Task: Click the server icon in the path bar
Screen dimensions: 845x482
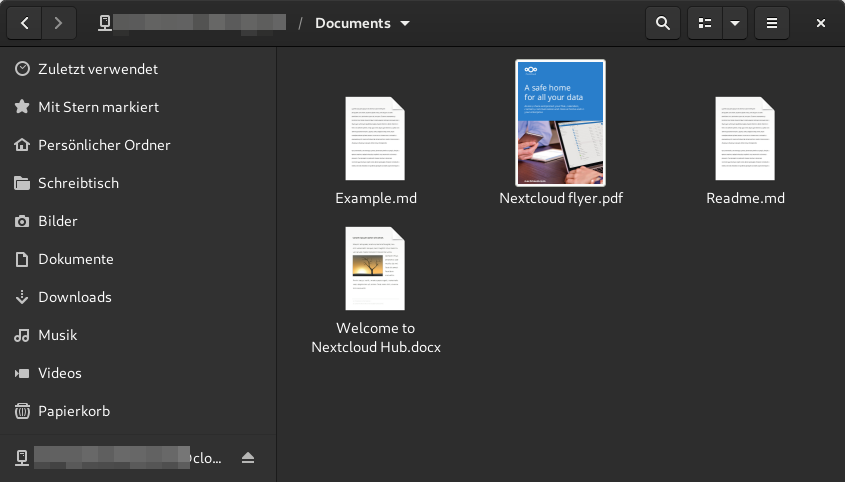Action: (x=105, y=23)
